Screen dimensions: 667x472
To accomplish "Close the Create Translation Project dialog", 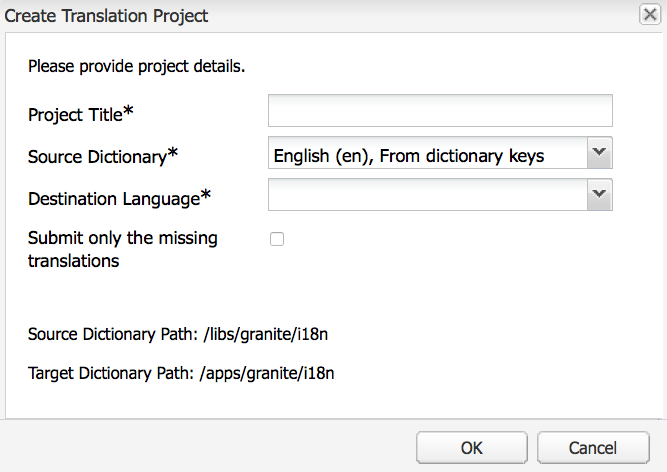I will (x=648, y=14).
